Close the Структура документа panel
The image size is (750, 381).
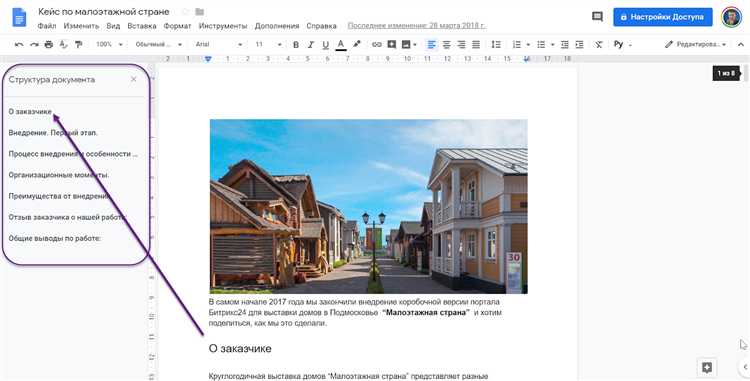coord(133,79)
